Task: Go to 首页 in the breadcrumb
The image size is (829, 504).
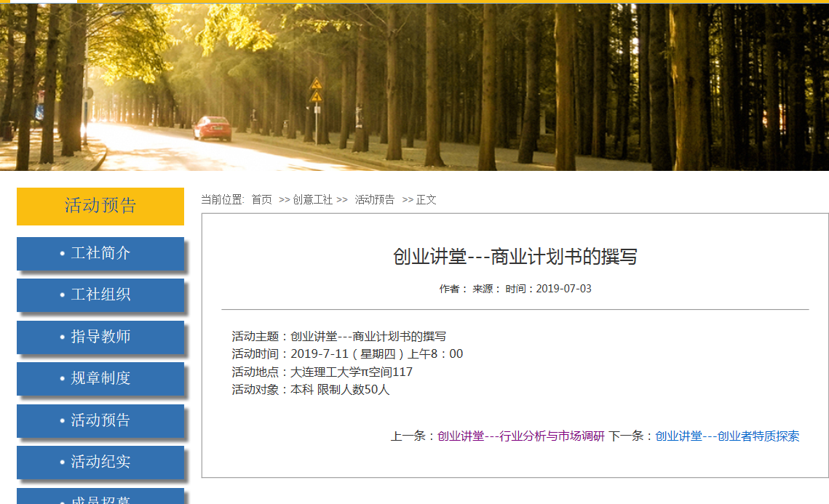Action: 261,200
